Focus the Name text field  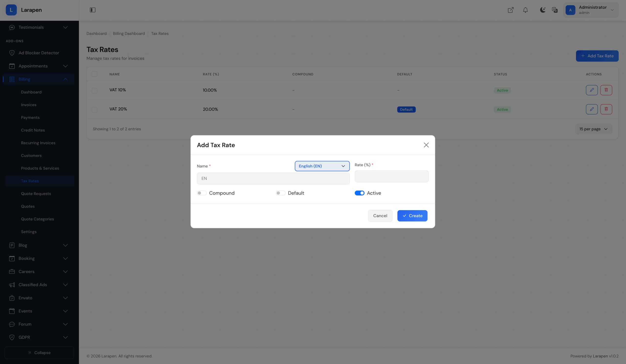pos(273,178)
